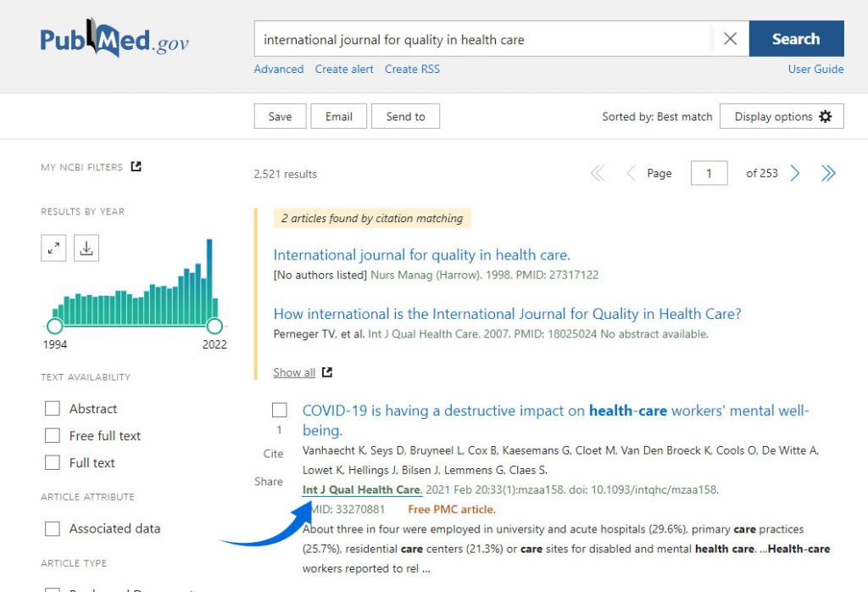This screenshot has width=868, height=592.
Task: Go to previous results page arrow
Action: click(631, 173)
